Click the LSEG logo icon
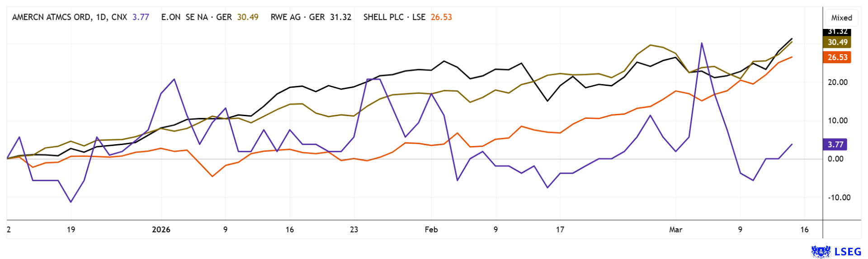This screenshot has height=259, width=868. 821,251
